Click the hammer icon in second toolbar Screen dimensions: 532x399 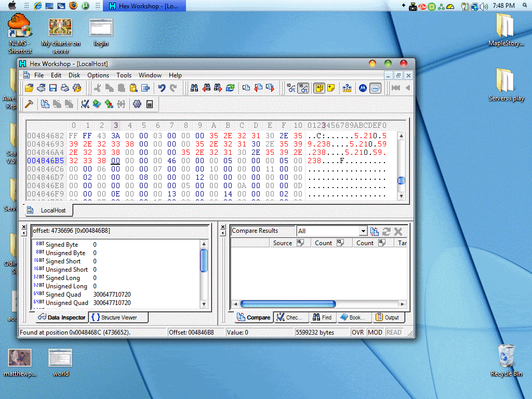pyautogui.click(x=29, y=104)
